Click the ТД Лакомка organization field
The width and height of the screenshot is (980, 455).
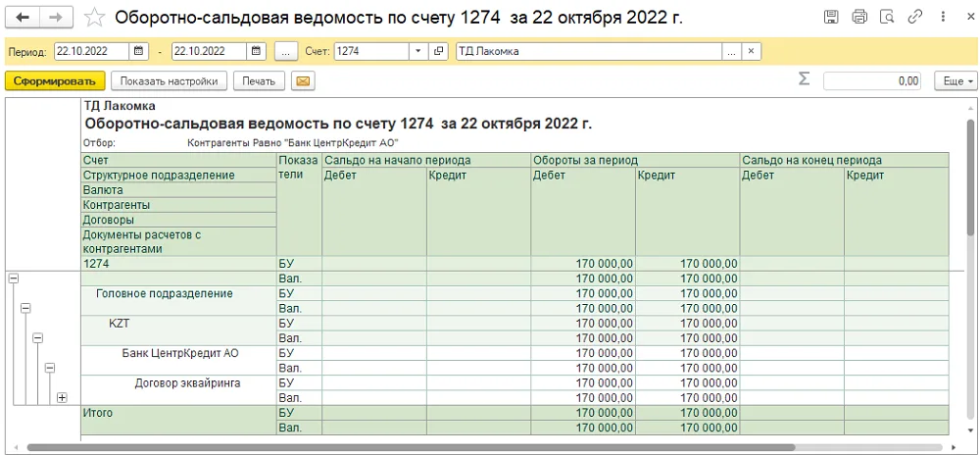pyautogui.click(x=589, y=51)
